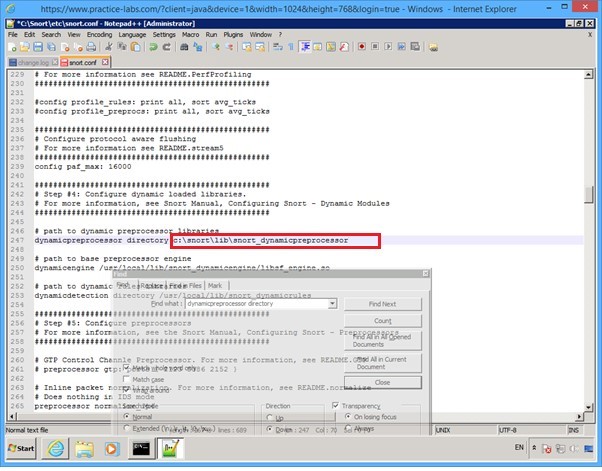Click the Save All toolbar icon
Viewport: 602px width, 471px height.
tap(51, 47)
